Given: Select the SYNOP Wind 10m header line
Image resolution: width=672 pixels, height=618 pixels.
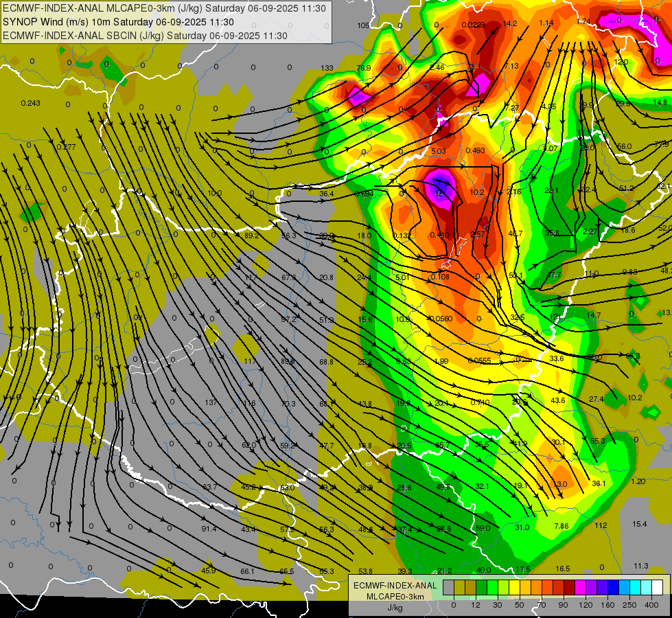Looking at the screenshot, I should tap(118, 22).
